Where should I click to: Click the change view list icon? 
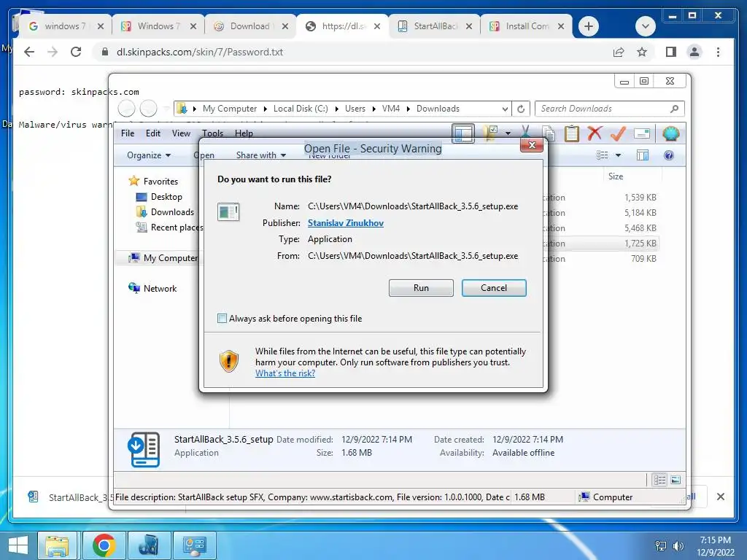602,155
